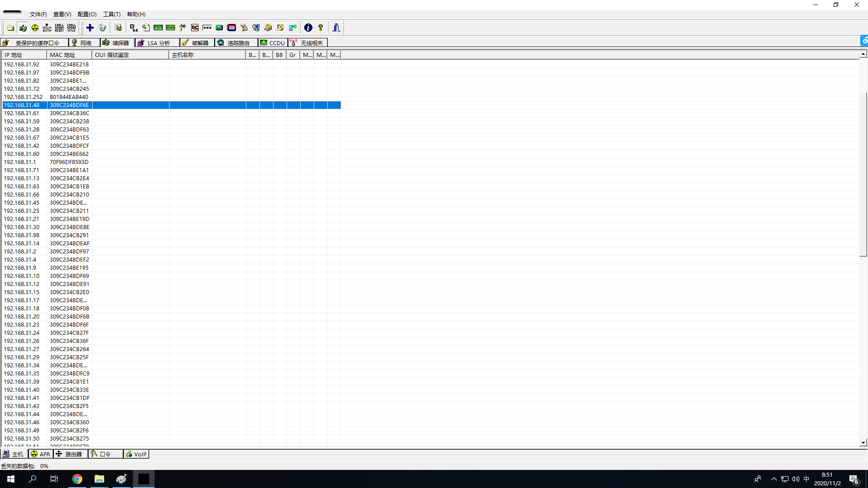
Task: Click the blue info About icon
Action: coord(308,28)
